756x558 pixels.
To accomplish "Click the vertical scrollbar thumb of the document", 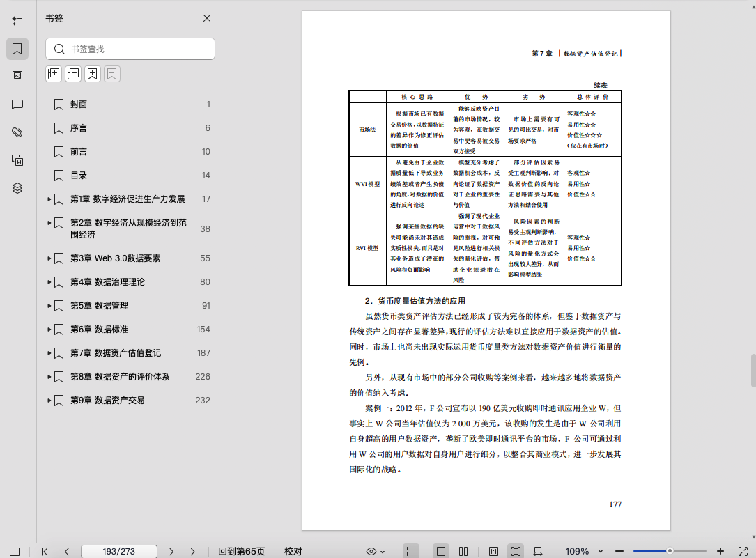I will pyautogui.click(x=753, y=371).
